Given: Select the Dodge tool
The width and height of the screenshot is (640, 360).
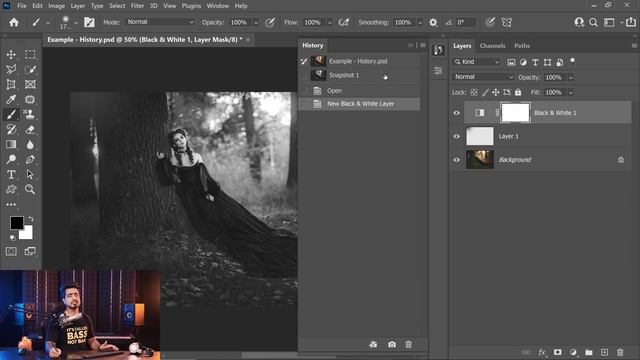Looking at the screenshot, I should (11, 160).
